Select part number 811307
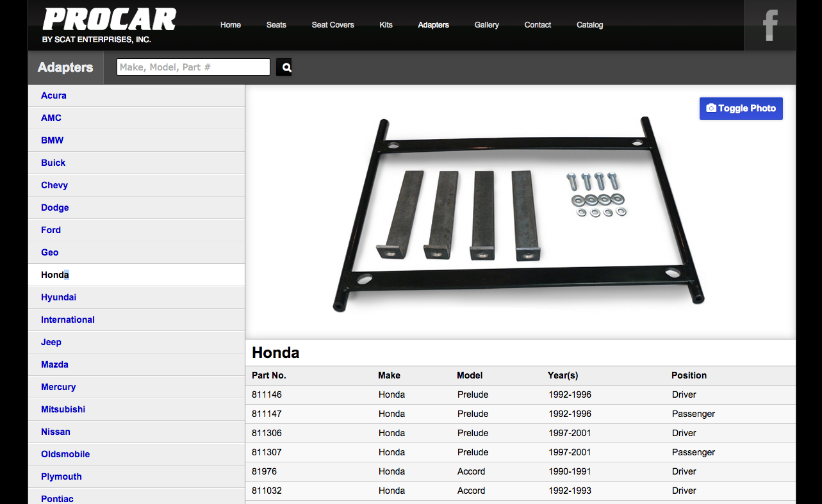Viewport: 822px width, 504px height. 267,452
